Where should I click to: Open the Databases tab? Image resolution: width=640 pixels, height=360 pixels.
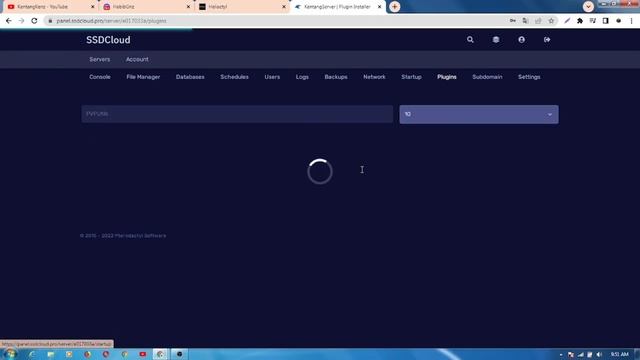point(190,77)
